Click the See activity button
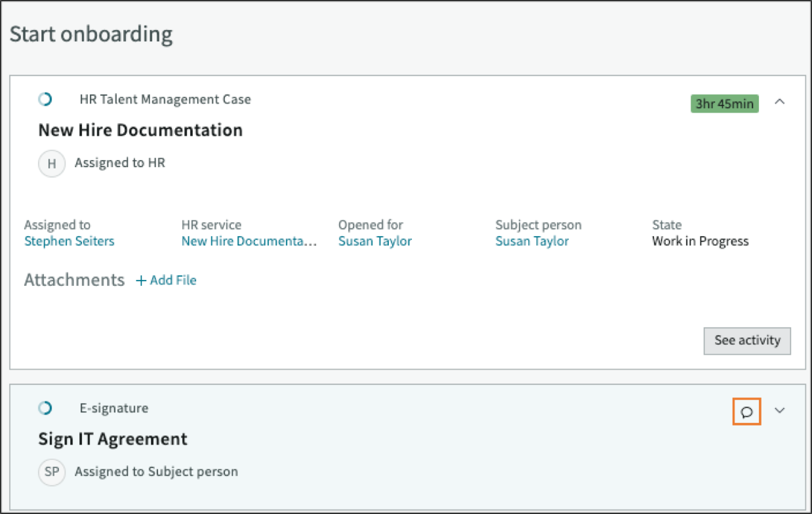The height and width of the screenshot is (514, 812). tap(747, 341)
